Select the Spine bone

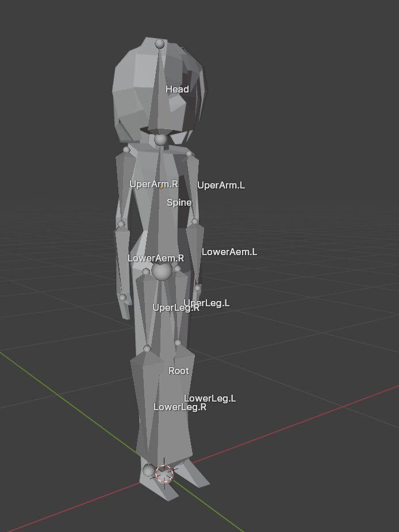coord(179,202)
